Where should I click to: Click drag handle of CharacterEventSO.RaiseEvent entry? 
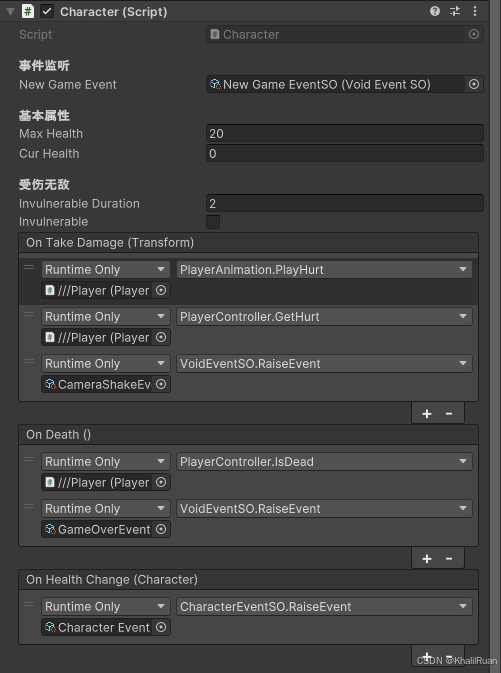(29, 604)
